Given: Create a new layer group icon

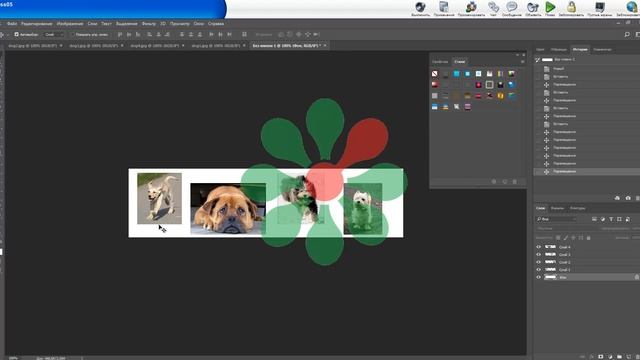Looking at the screenshot, I should point(619,356).
